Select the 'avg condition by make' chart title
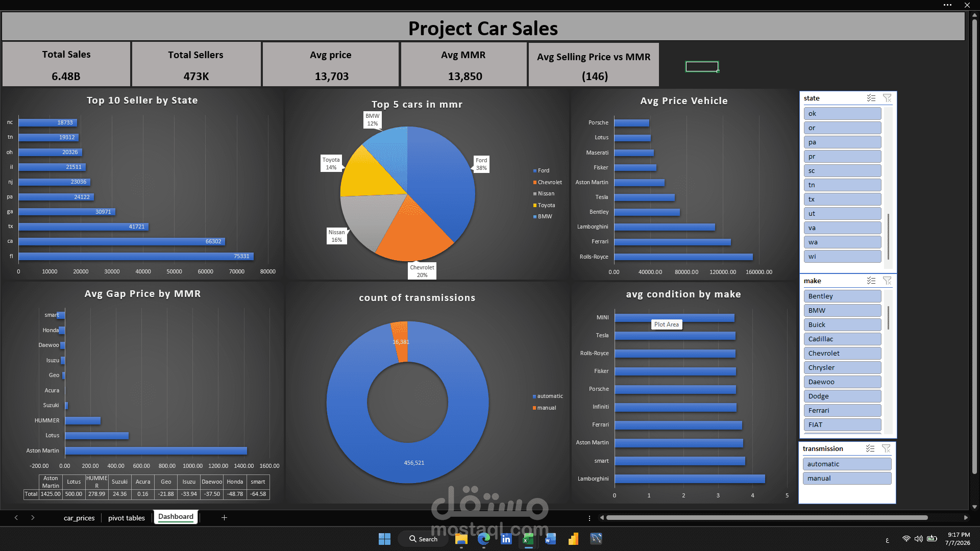This screenshot has height=551, width=980. (x=683, y=294)
